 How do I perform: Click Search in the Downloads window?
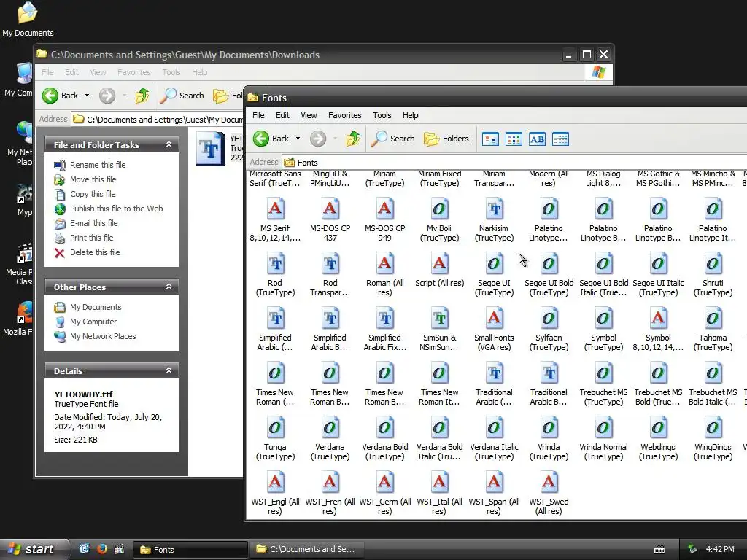[x=182, y=96]
